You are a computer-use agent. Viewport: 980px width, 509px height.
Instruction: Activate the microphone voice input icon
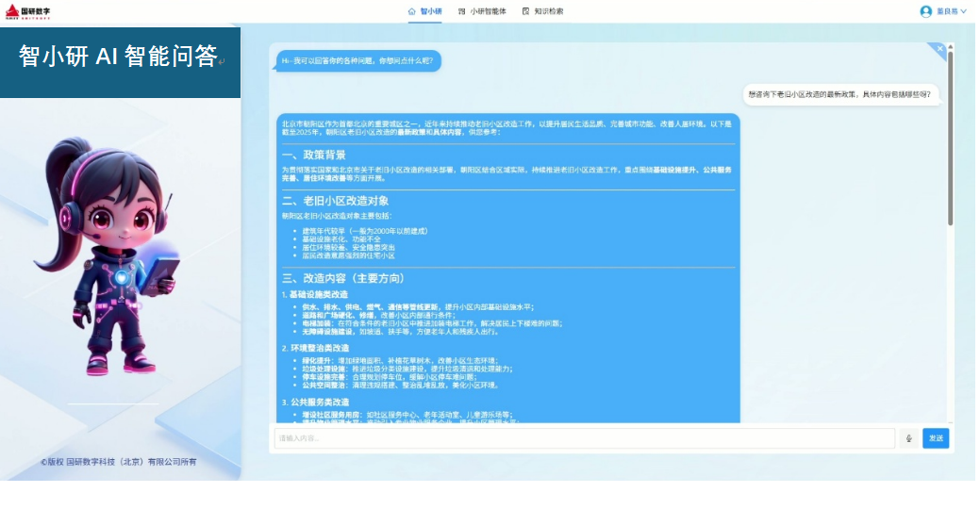(908, 438)
